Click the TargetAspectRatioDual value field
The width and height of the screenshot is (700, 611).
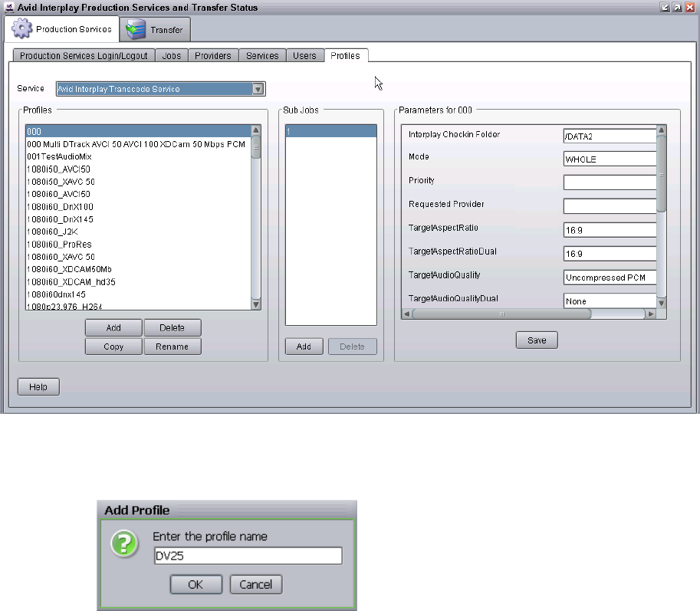pos(610,254)
